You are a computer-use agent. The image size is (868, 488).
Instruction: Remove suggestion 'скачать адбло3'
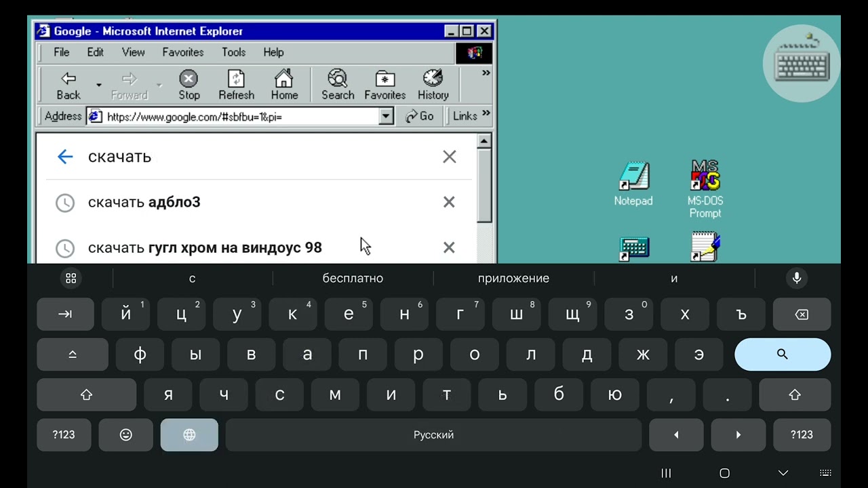pyautogui.click(x=449, y=202)
